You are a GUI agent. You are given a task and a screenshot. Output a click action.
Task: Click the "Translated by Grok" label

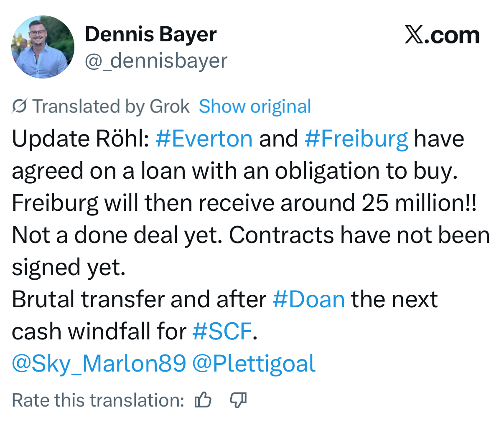coord(111,106)
